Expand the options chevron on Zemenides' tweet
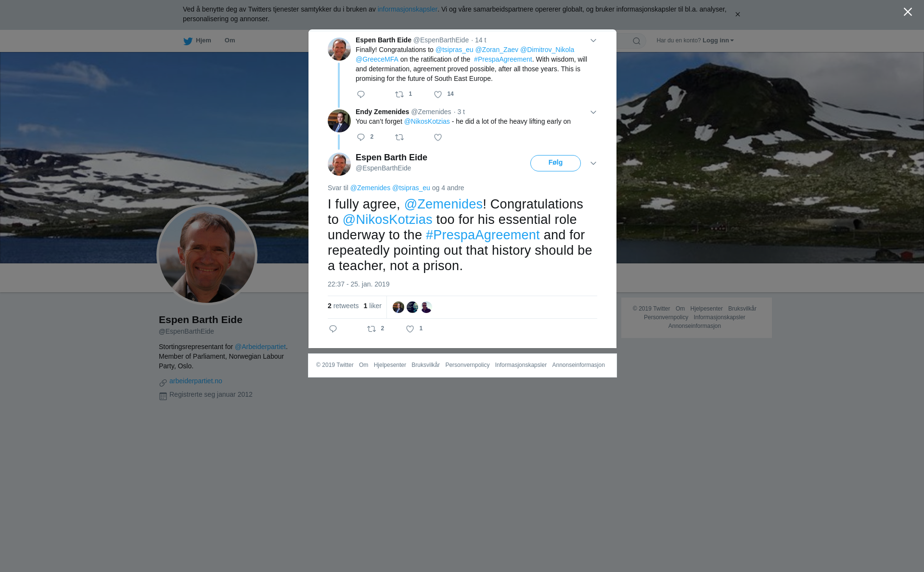Viewport: 924px width, 572px height. point(593,112)
